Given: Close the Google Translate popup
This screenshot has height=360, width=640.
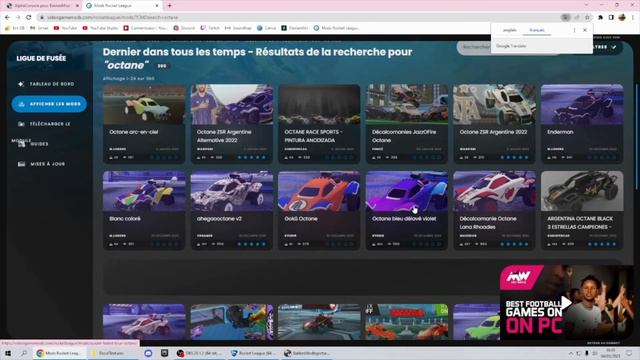Looking at the screenshot, I should (x=585, y=30).
